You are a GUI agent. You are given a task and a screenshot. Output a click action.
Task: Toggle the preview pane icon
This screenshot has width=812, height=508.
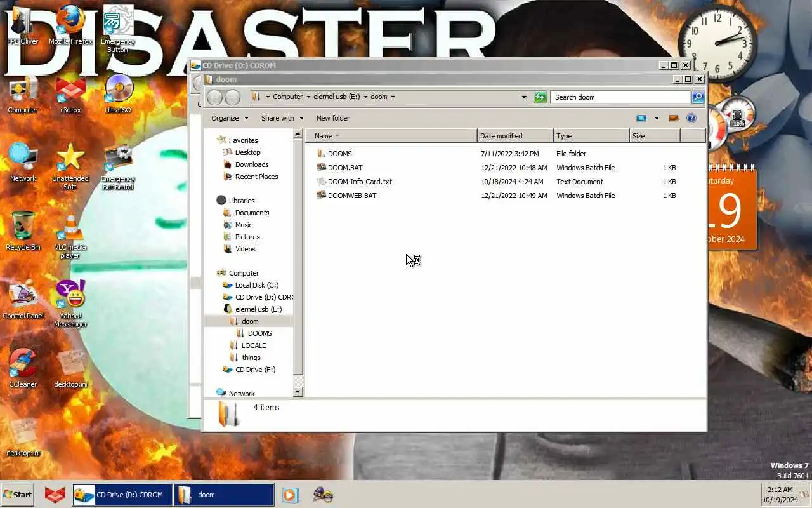pos(674,118)
